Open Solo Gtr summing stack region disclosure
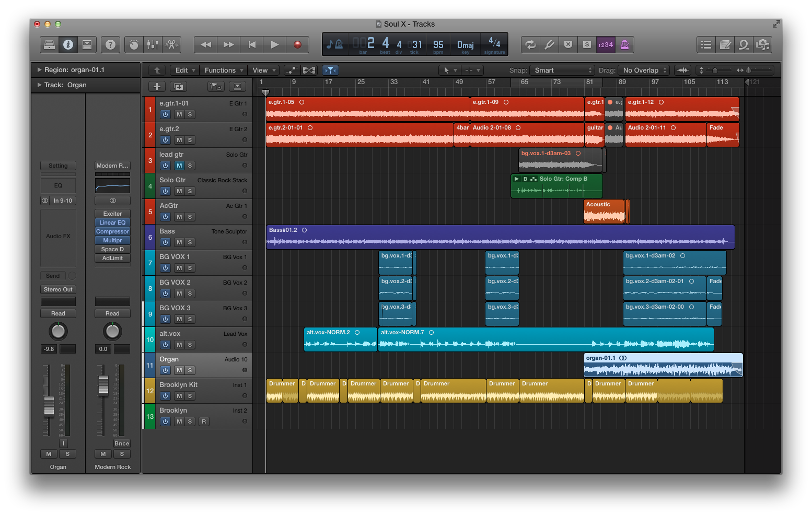Screen dimensions: 812x516 click(516, 179)
